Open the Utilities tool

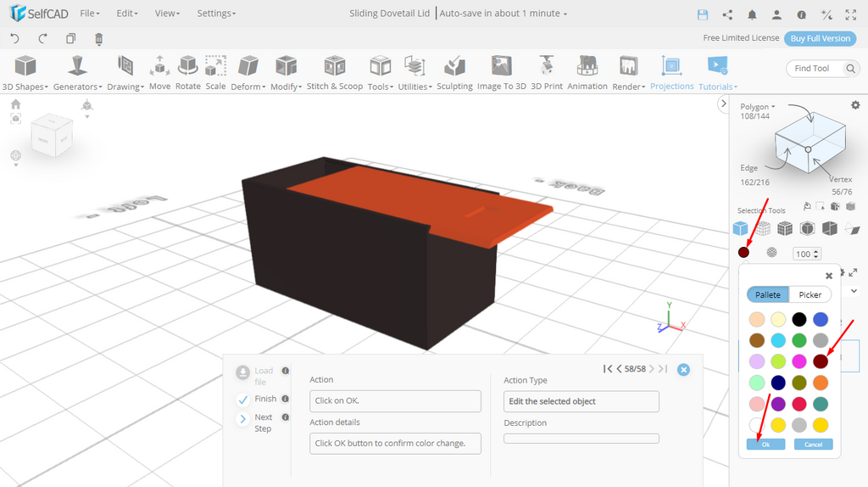click(415, 73)
